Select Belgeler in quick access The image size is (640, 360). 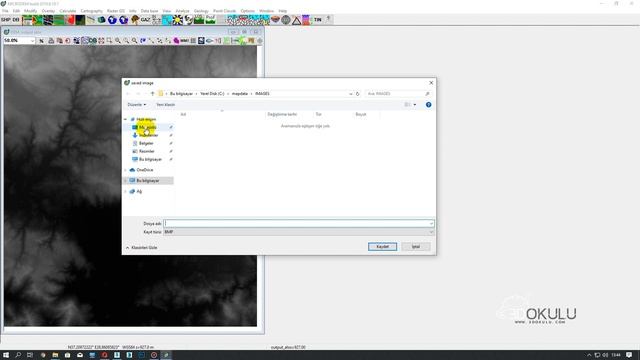tap(146, 143)
